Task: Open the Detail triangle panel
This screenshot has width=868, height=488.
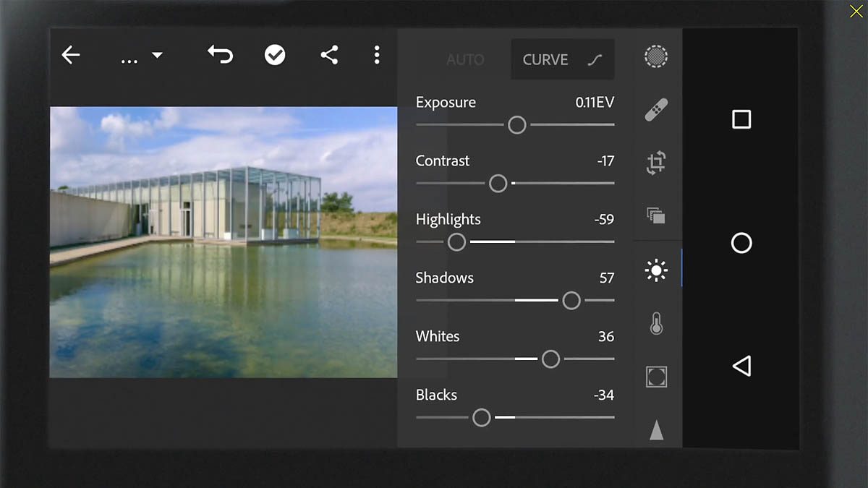Action: tap(656, 429)
